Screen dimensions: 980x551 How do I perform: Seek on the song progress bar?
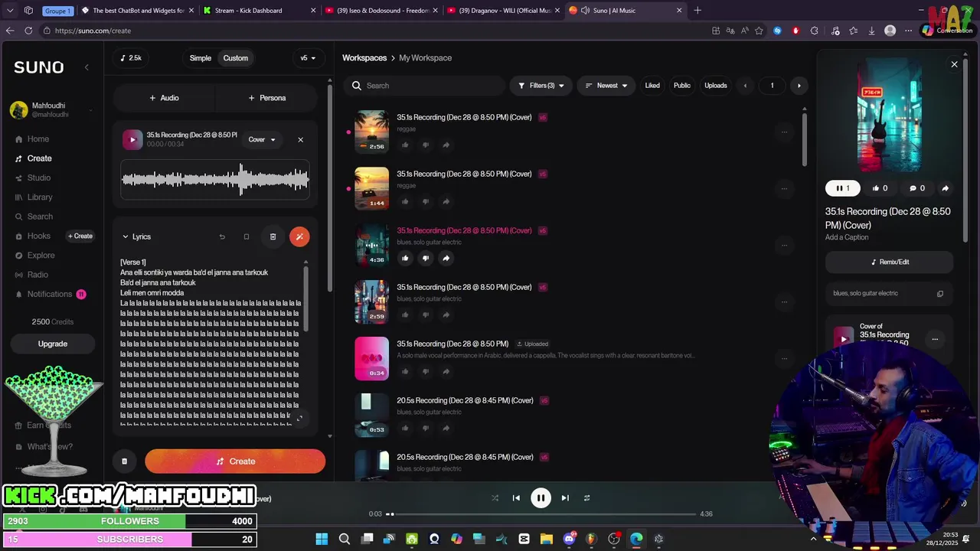pyautogui.click(x=541, y=514)
